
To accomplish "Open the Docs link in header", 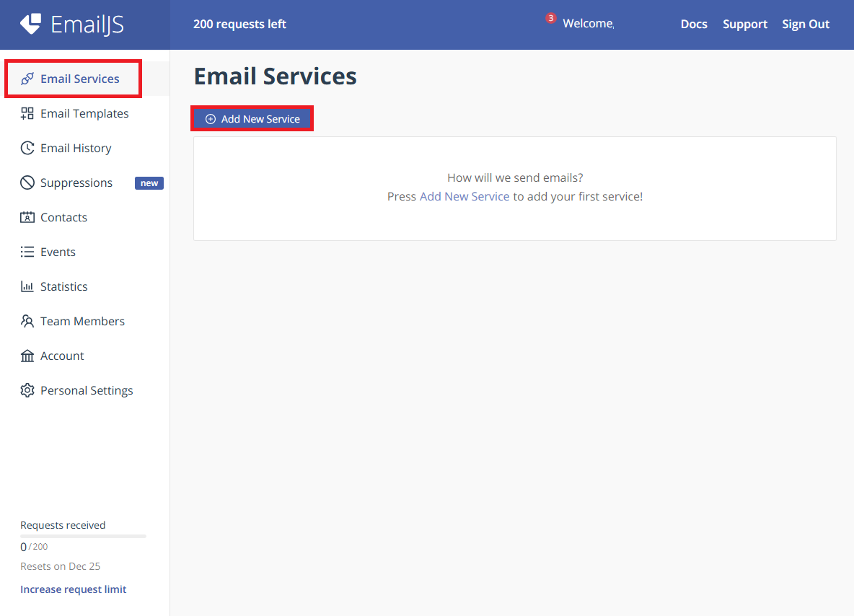I will [693, 24].
